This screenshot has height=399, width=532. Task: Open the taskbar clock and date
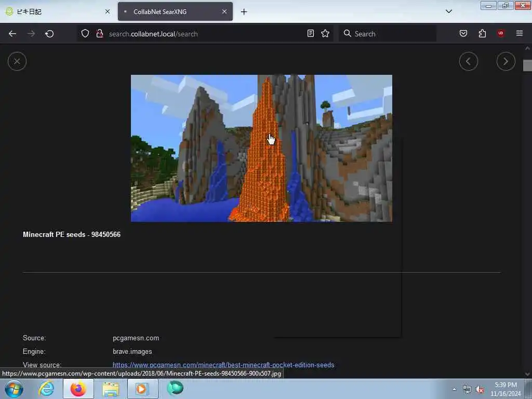[x=506, y=389]
